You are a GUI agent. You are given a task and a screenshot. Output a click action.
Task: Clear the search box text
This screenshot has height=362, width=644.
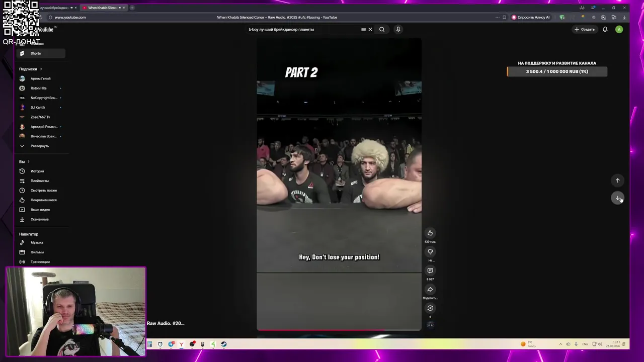[x=370, y=29]
